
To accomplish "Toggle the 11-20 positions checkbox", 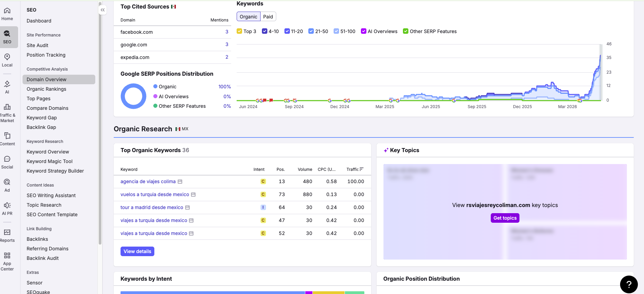I will pyautogui.click(x=287, y=31).
